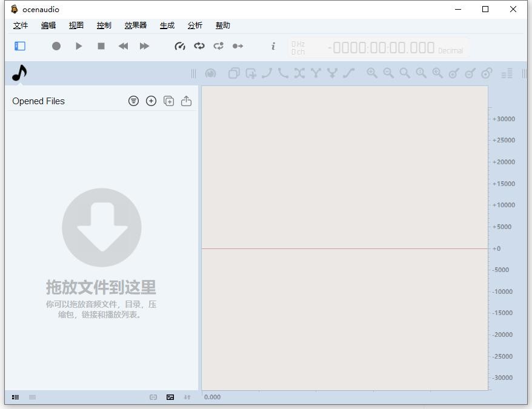The height and width of the screenshot is (409, 532).
Task: Click the plain magnifier zoom icon
Action: click(405, 73)
